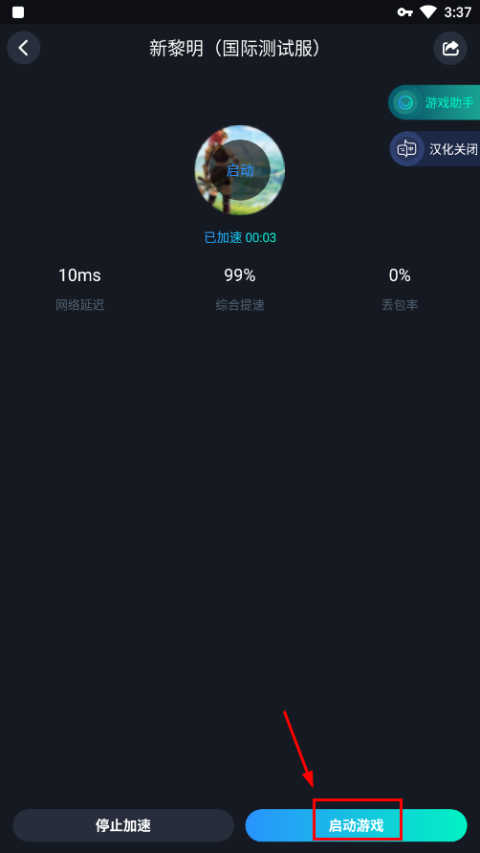Tap the 网络延迟 label
The width and height of the screenshot is (480, 853).
79,305
